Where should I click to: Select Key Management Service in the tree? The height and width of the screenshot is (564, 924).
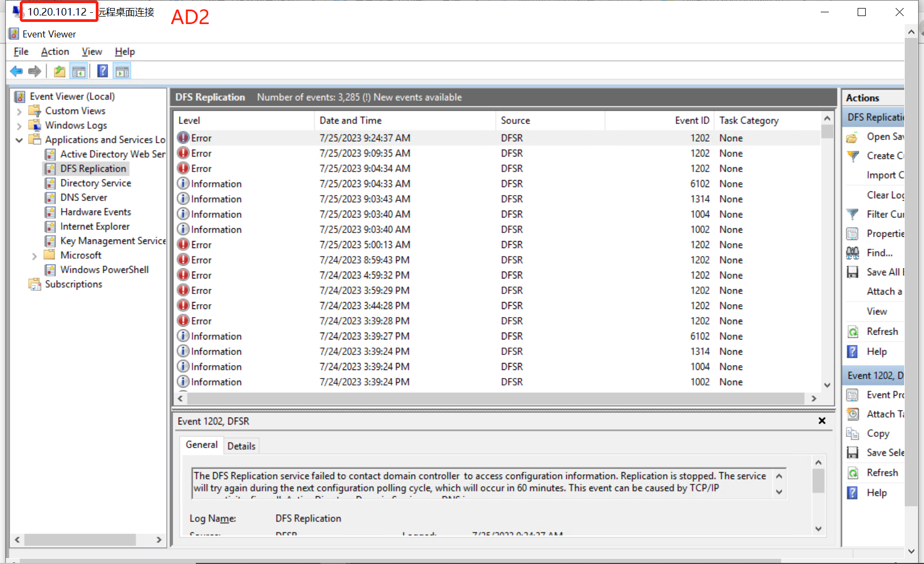tap(113, 241)
